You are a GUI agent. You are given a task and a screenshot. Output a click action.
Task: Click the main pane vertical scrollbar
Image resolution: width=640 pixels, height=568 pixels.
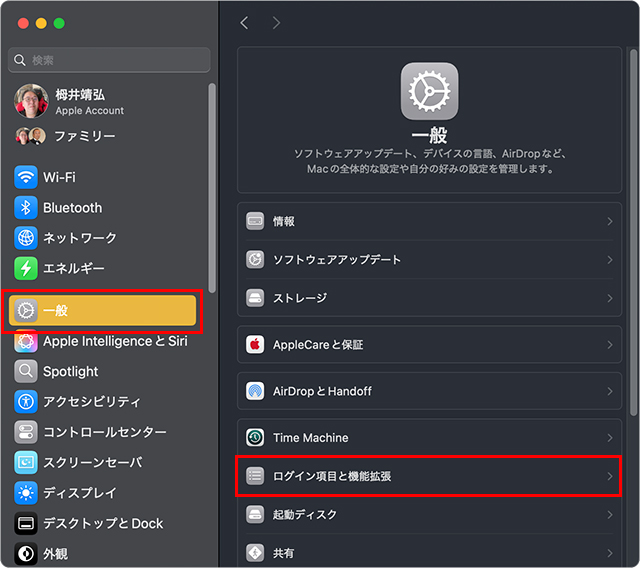(x=633, y=233)
